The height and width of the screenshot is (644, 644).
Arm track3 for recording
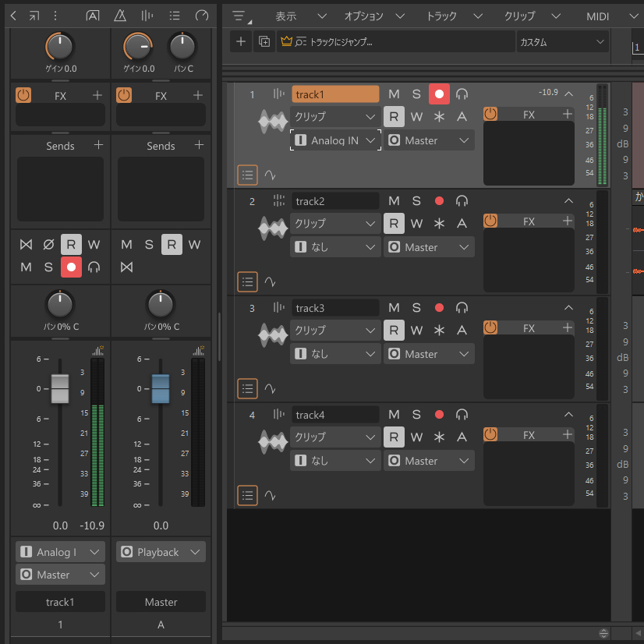[x=439, y=308]
